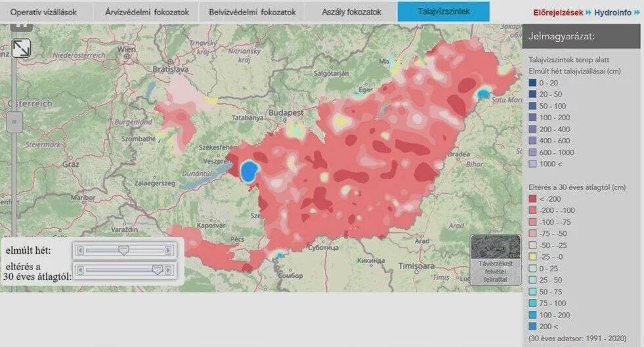Open the Operatív vízállások tab
This screenshot has width=644, height=347.
click(43, 12)
